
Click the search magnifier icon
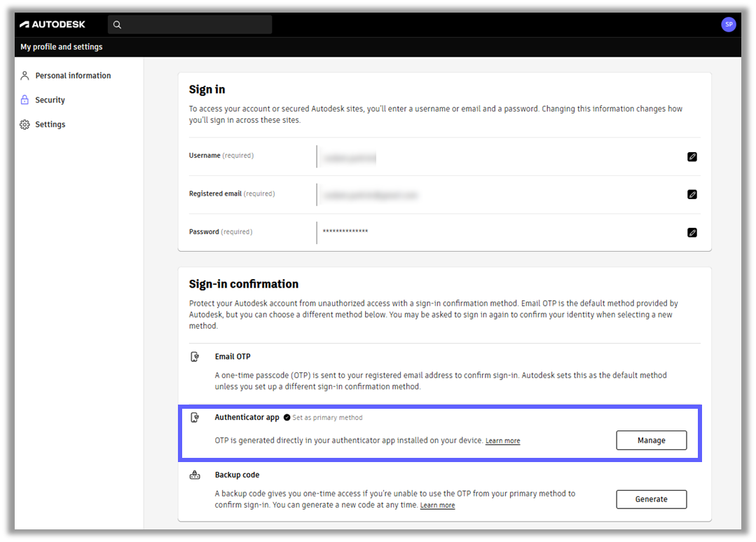pyautogui.click(x=117, y=25)
